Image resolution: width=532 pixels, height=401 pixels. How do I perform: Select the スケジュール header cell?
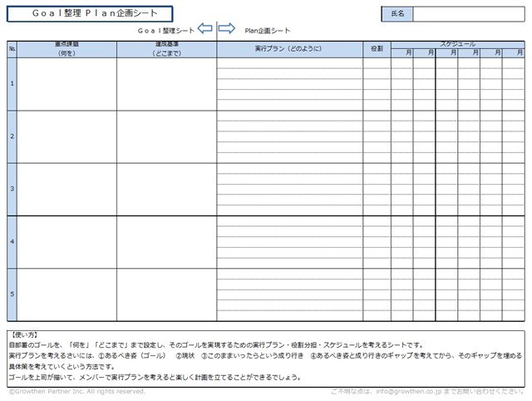[x=457, y=43]
